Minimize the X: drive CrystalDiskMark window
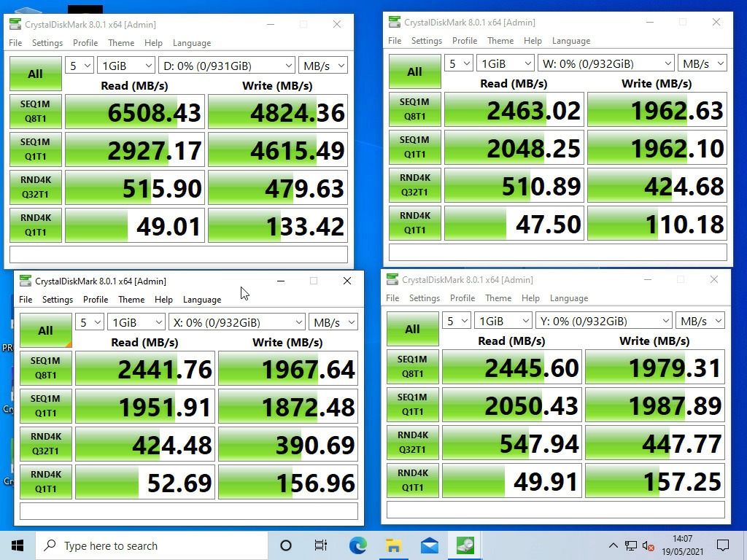This screenshot has height=560, width=747. point(281,281)
